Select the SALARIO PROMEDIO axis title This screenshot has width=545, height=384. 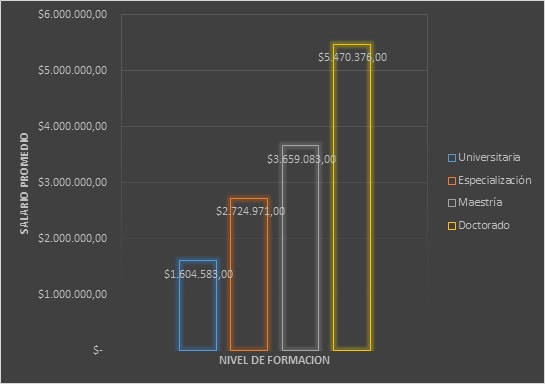click(24, 183)
